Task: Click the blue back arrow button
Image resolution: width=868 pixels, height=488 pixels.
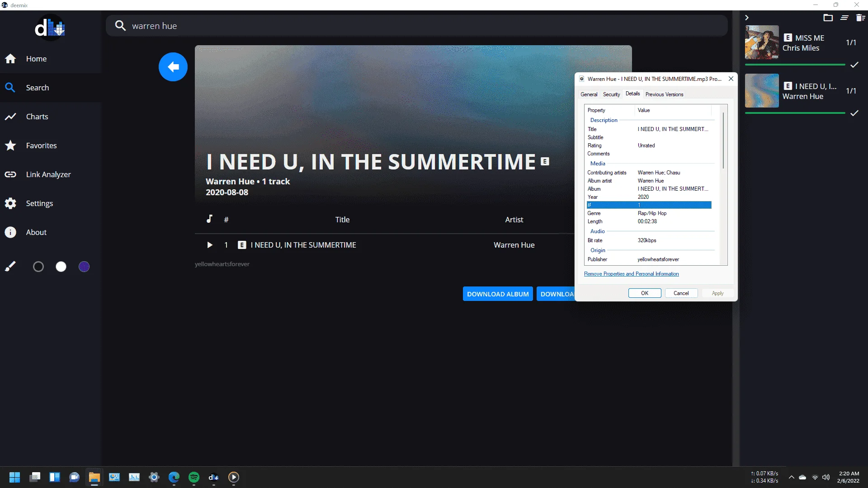Action: point(173,67)
